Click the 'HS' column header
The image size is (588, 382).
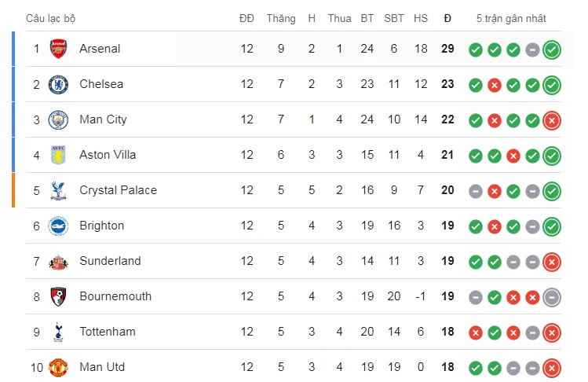[x=421, y=18]
